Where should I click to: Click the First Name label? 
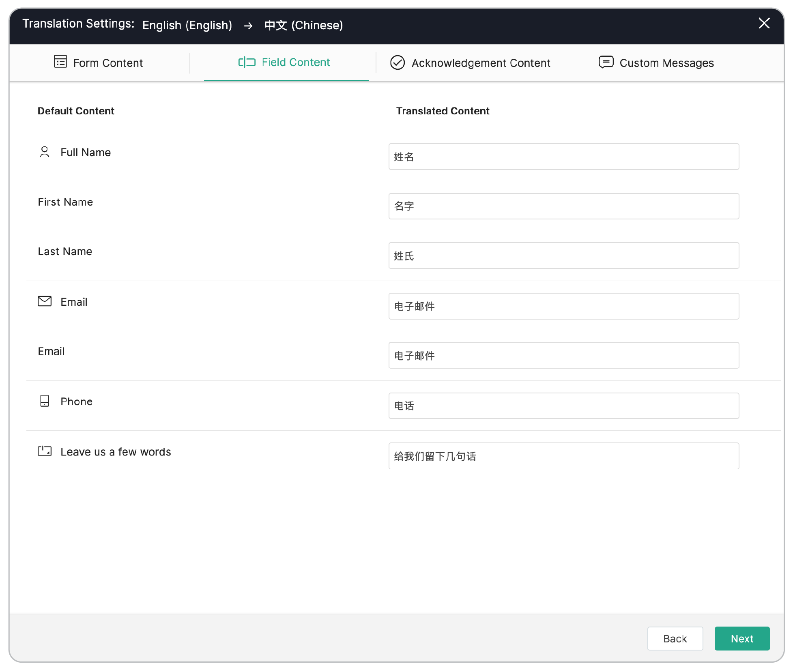65,202
